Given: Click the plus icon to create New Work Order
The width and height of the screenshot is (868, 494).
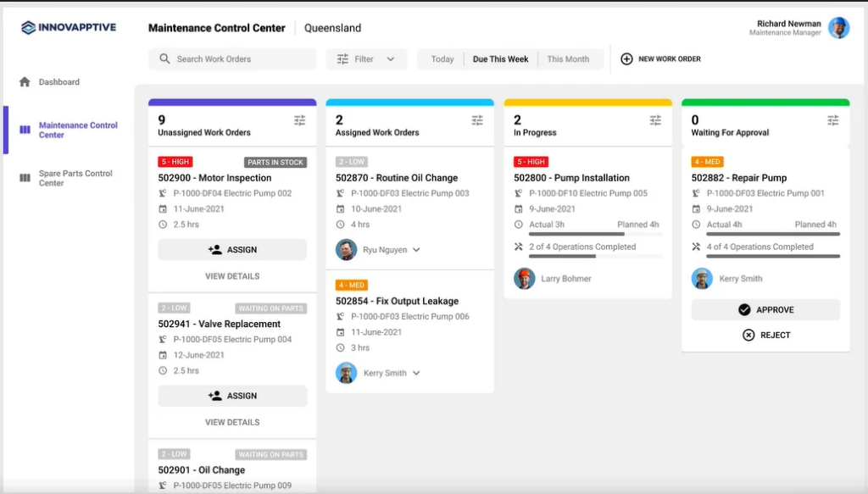Looking at the screenshot, I should [x=626, y=58].
